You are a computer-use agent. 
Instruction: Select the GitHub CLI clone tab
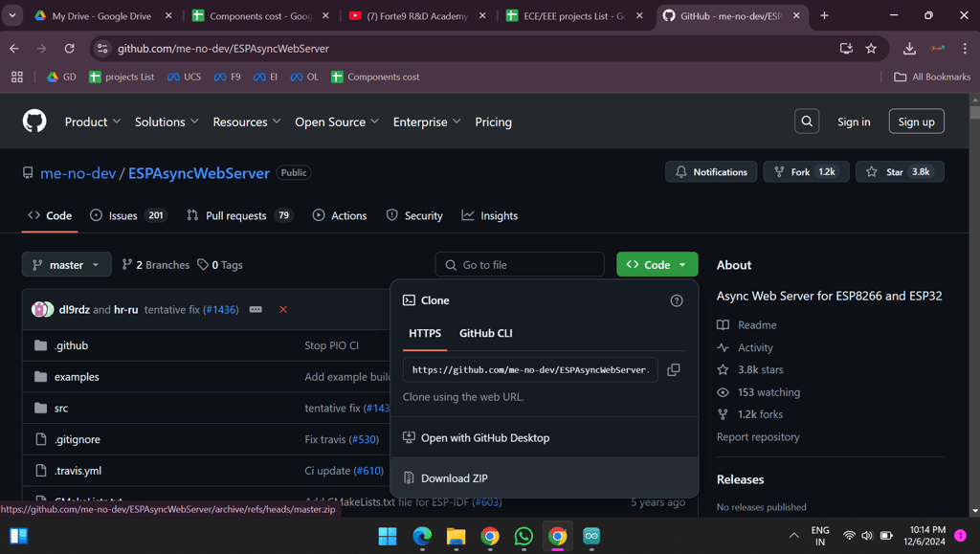[485, 334]
